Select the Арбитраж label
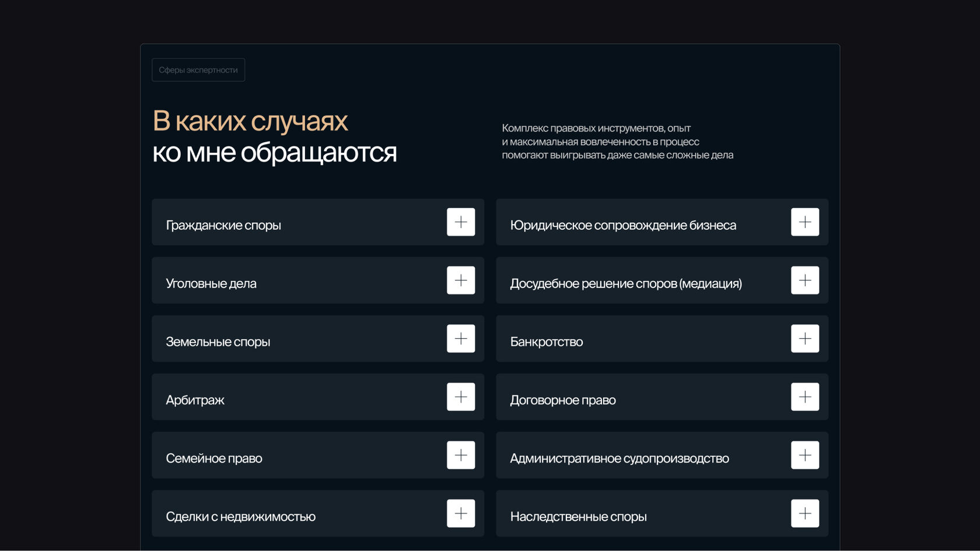The height and width of the screenshot is (551, 980). coord(195,400)
